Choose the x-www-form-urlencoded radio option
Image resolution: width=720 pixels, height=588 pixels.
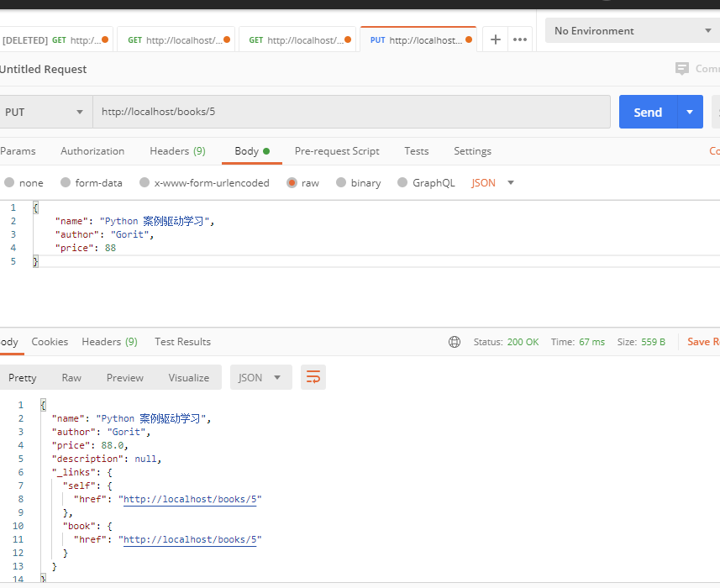tap(145, 182)
